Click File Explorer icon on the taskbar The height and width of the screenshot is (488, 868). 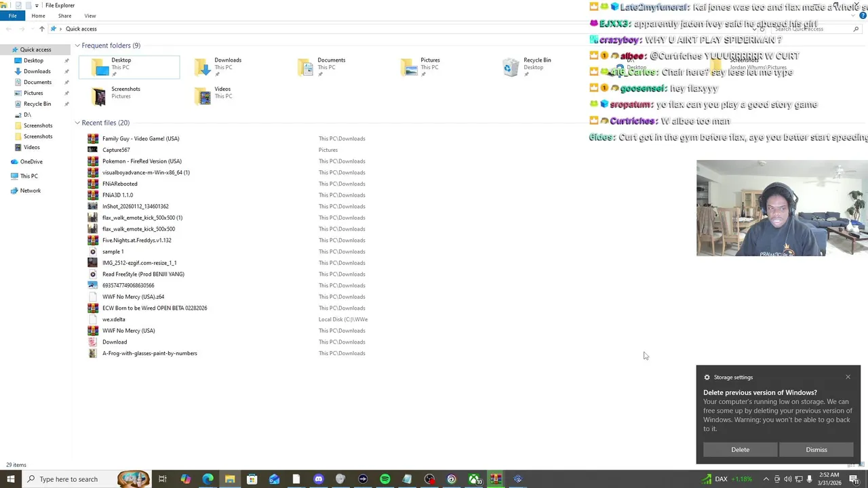[x=230, y=479]
